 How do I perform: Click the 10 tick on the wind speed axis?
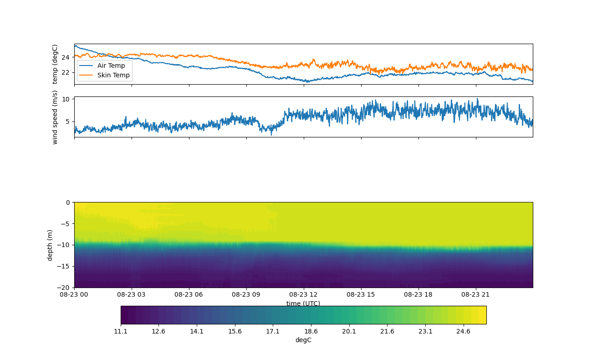point(66,99)
